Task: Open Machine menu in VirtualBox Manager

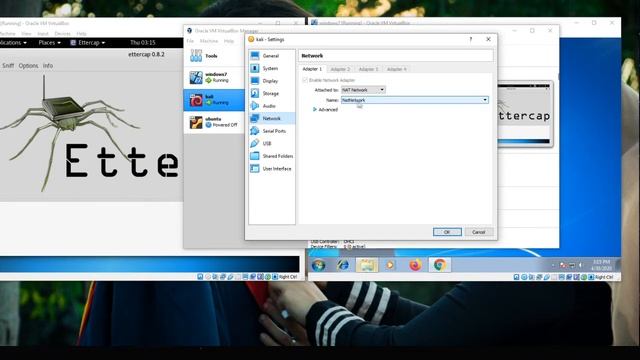Action: [x=209, y=41]
